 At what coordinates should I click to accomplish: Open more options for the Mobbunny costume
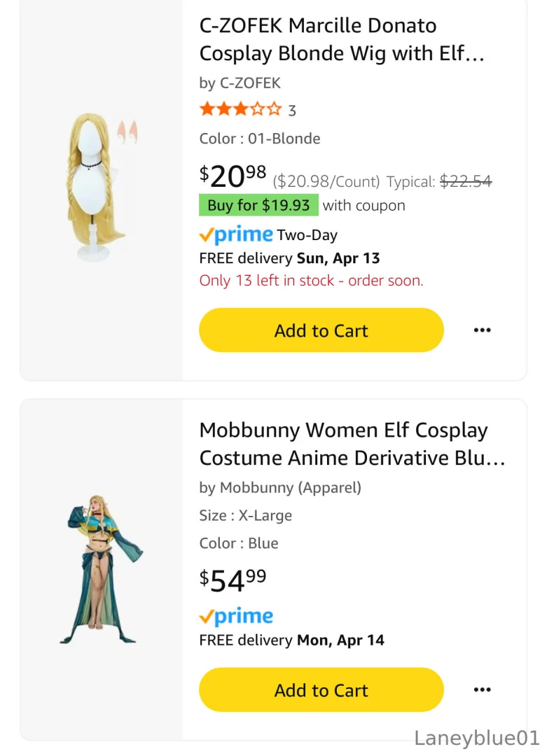(483, 689)
